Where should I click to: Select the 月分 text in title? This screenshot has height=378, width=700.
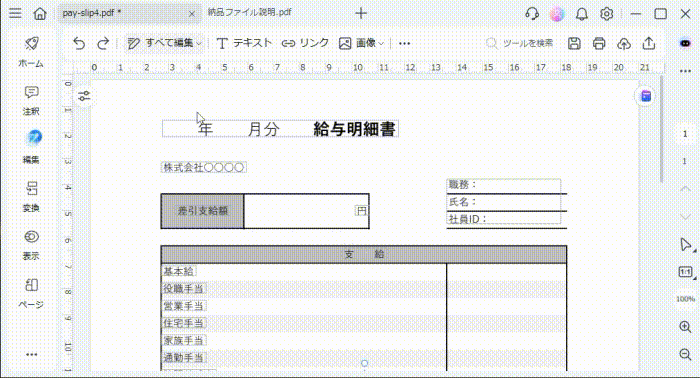tap(264, 129)
